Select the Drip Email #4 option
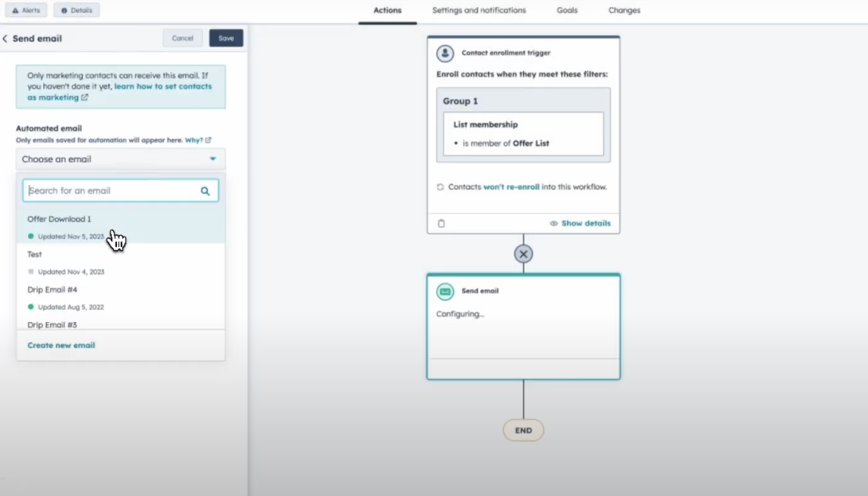 pos(121,297)
